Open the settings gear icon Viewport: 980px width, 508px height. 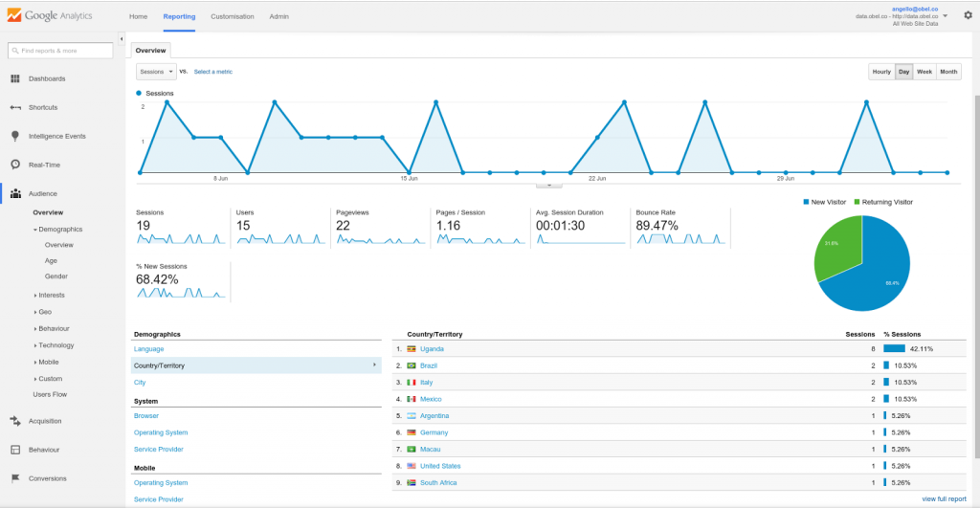[968, 15]
